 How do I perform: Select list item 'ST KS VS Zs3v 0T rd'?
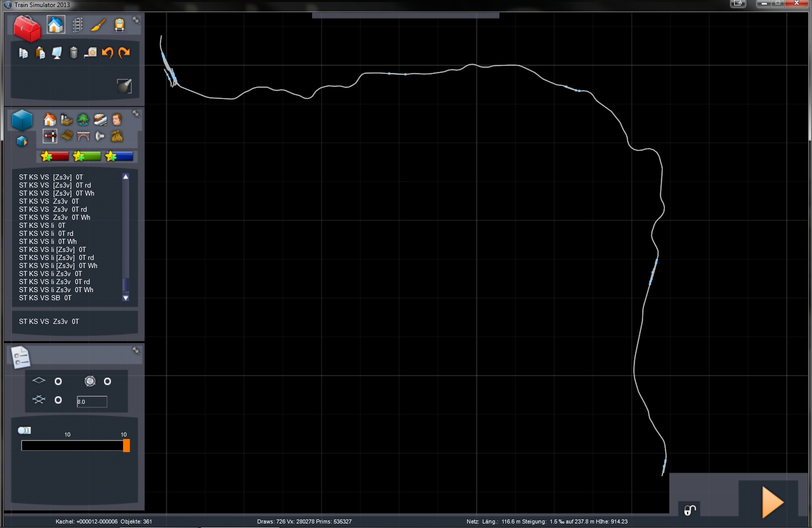53,209
